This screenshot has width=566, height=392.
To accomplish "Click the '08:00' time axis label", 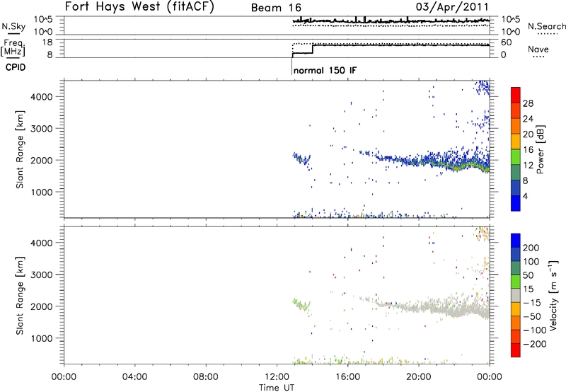I will 206,376.
